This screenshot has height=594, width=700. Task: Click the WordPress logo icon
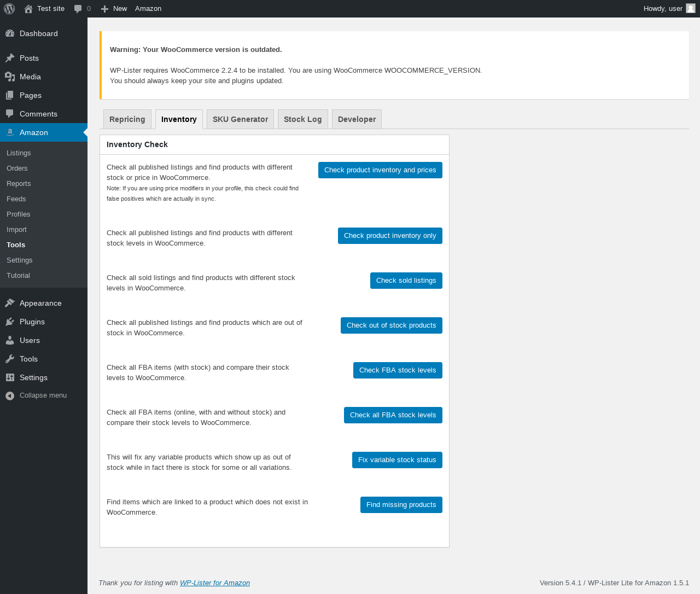9,9
